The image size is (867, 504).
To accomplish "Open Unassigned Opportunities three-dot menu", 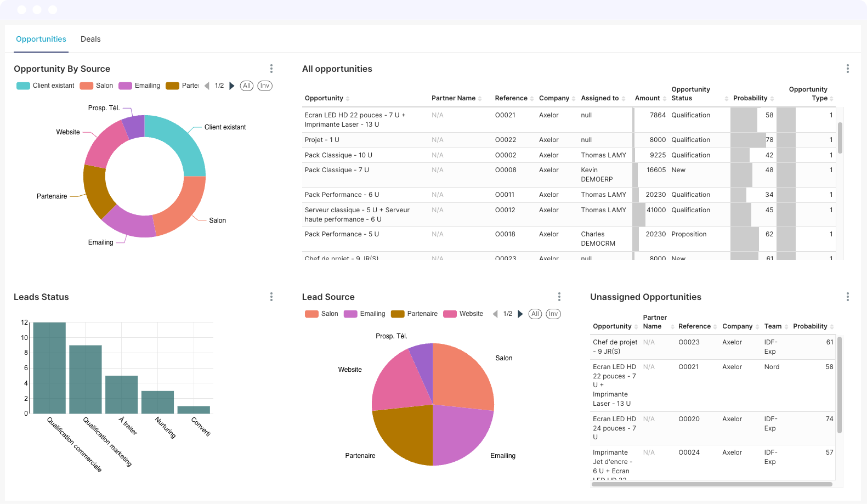I will 847,297.
